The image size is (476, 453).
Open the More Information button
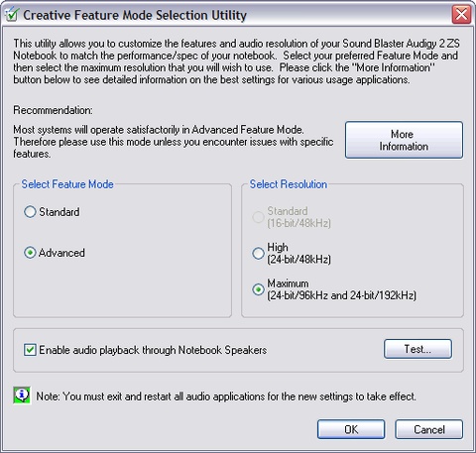pyautogui.click(x=404, y=140)
